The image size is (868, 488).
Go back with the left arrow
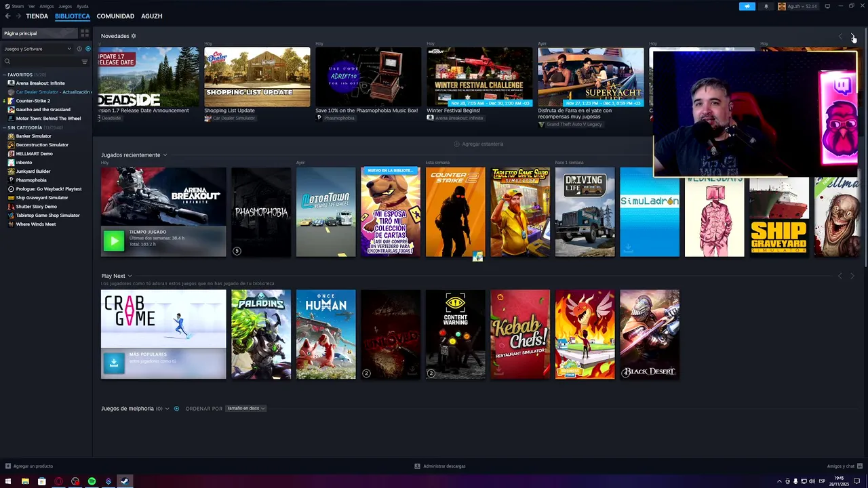tap(8, 16)
